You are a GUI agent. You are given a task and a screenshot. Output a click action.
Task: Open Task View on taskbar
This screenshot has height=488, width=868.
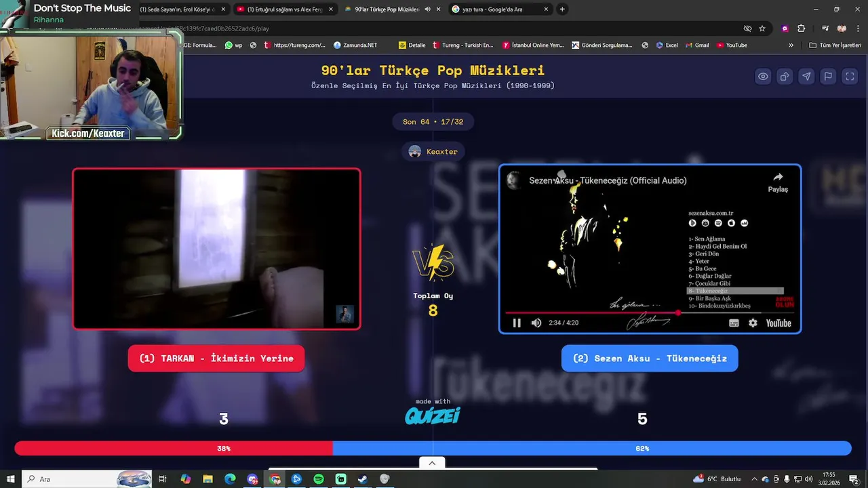tap(163, 479)
